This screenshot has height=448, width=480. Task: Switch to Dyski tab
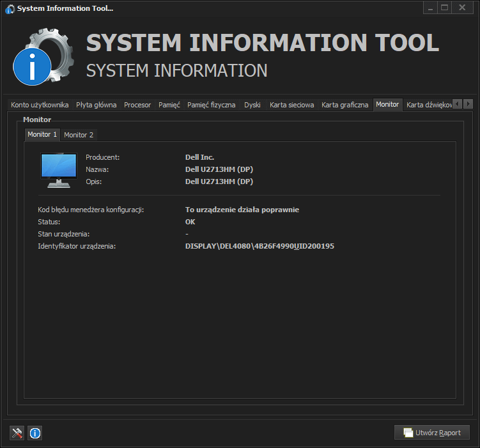pos(252,105)
